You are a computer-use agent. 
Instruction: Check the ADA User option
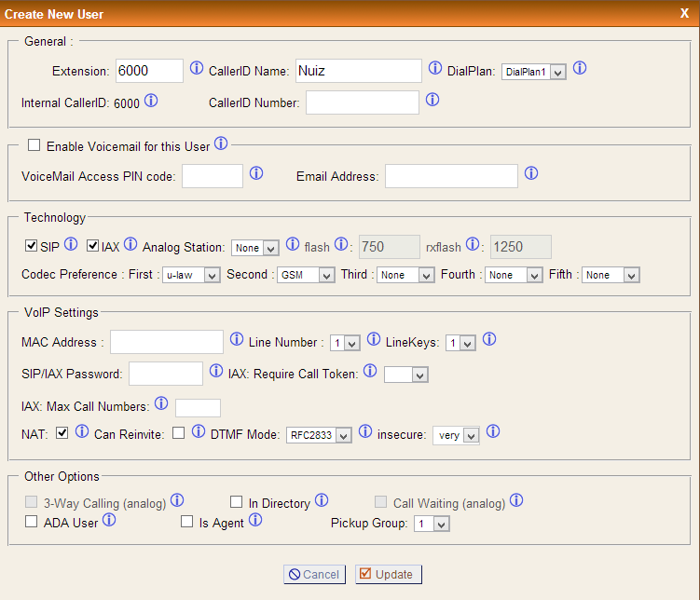click(x=32, y=522)
